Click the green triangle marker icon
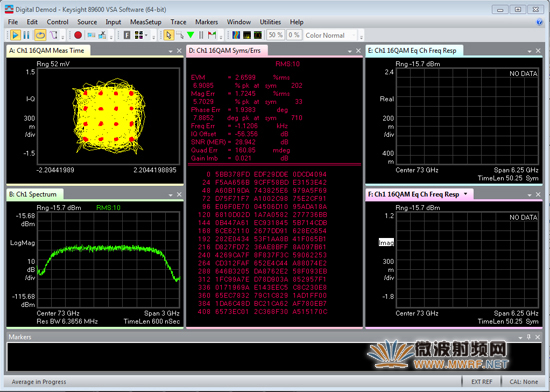The height and width of the screenshot is (392, 550). 191,35
